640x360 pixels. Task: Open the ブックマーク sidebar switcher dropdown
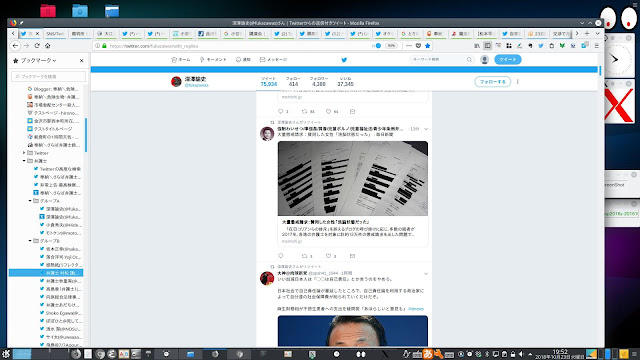(x=35, y=60)
